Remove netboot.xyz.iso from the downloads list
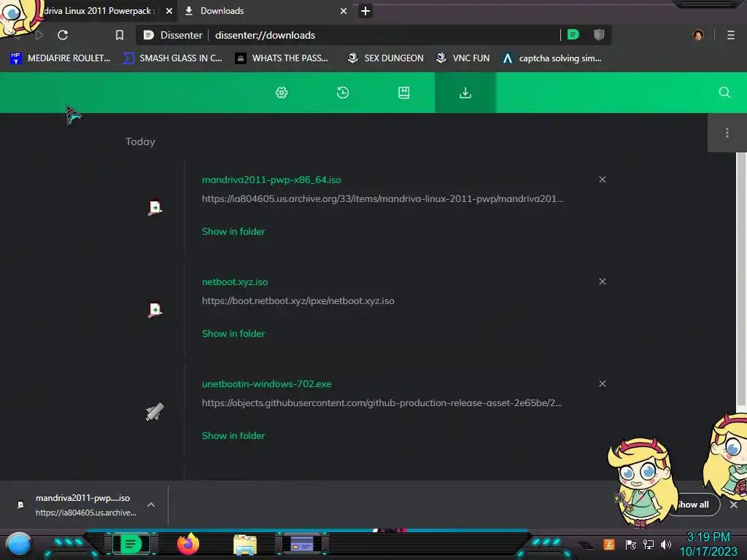 coord(602,281)
